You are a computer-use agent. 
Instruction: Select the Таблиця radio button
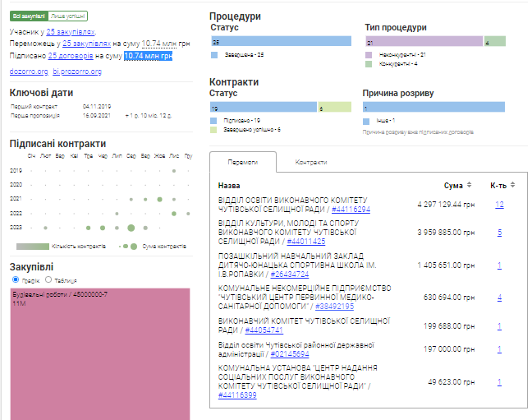coord(48,280)
